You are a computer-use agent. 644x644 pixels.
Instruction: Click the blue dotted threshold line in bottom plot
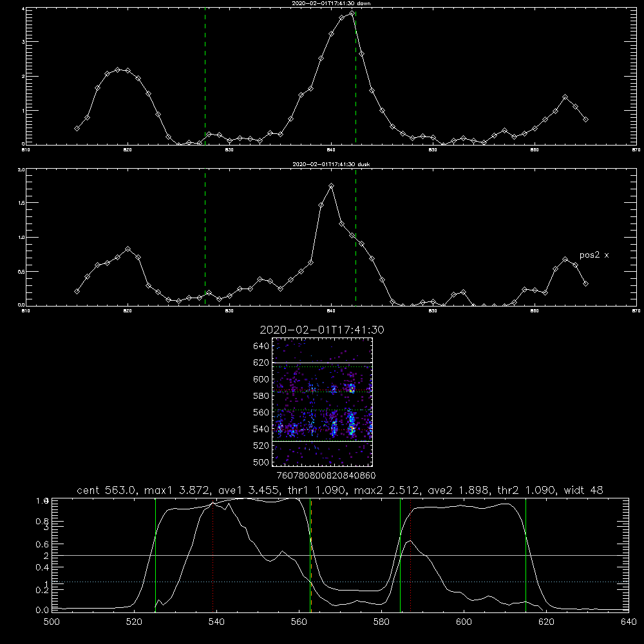(x=340, y=582)
